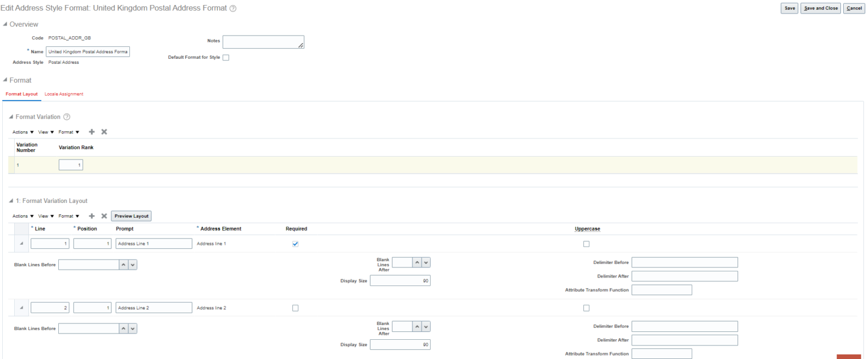The height and width of the screenshot is (359, 868).
Task: Click Blank Lines Before input for Address Line 2
Action: (89, 328)
